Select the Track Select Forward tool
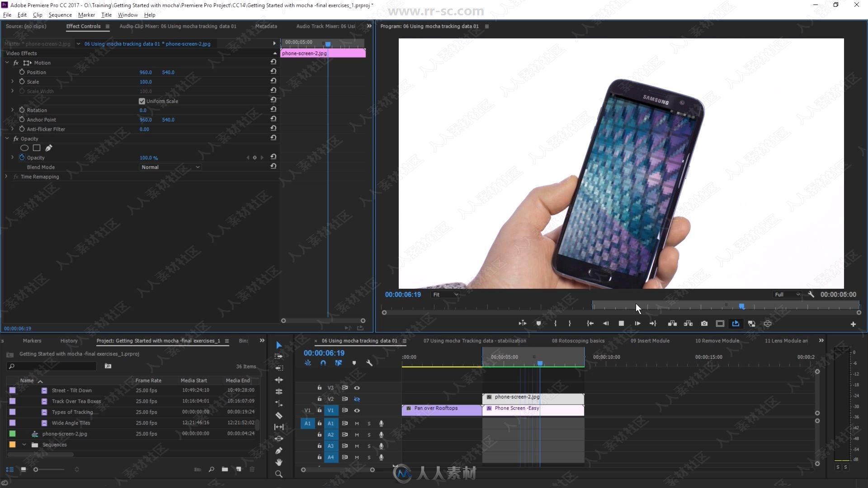The height and width of the screenshot is (488, 868). pos(279,357)
